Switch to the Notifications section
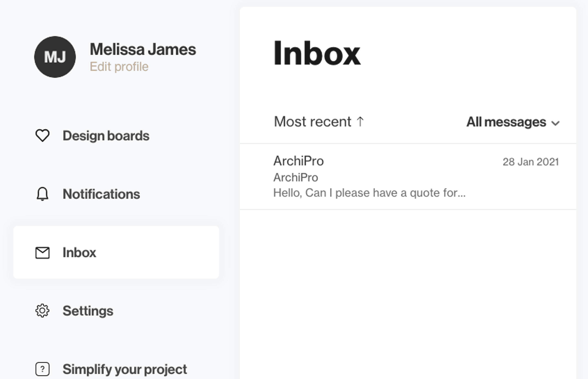The width and height of the screenshot is (588, 379). [x=101, y=194]
